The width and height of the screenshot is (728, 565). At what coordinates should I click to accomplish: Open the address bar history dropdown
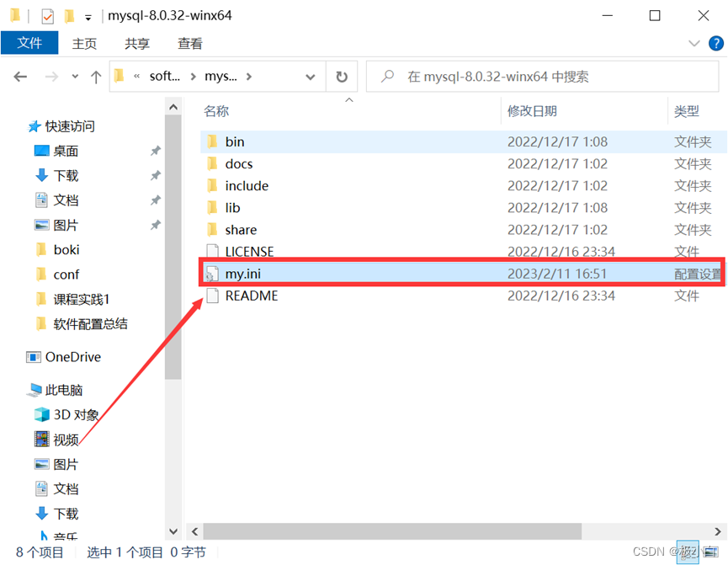pos(311,77)
